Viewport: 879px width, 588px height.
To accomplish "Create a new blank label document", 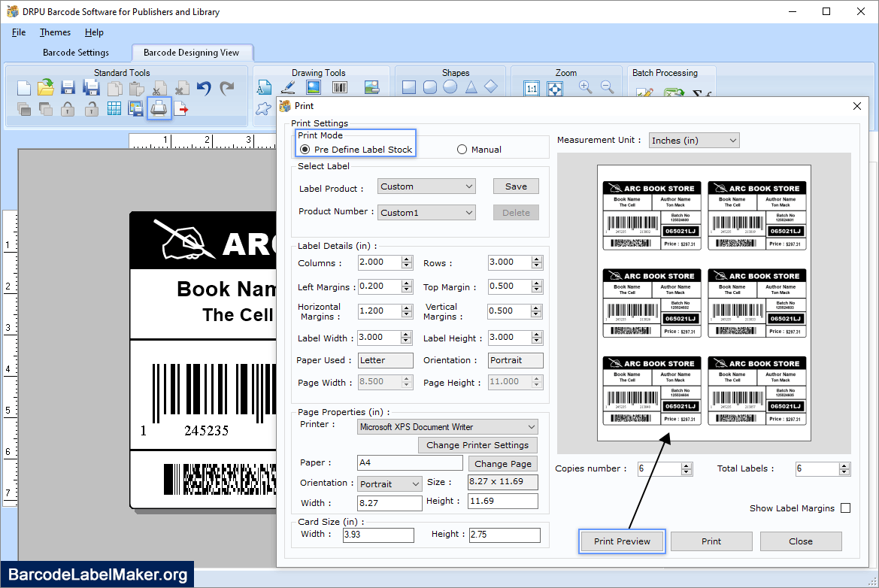I will tap(23, 88).
